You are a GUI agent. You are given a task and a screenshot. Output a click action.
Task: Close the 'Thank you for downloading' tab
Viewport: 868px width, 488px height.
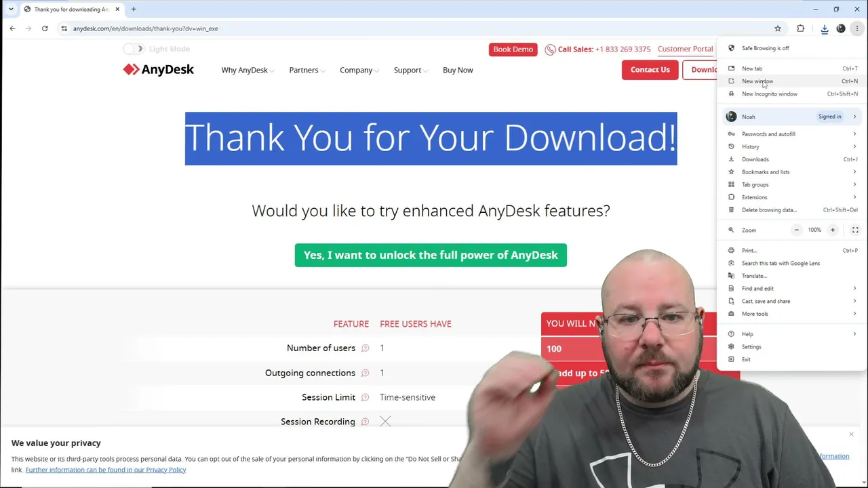(x=118, y=9)
